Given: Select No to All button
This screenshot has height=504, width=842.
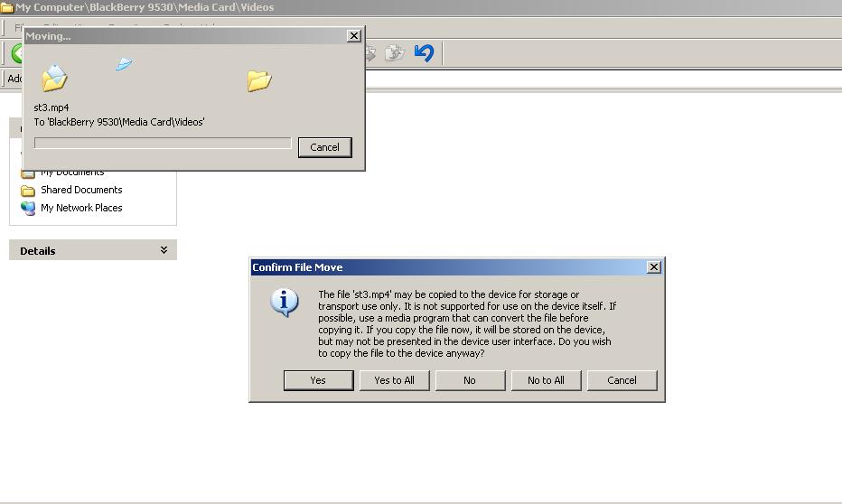Looking at the screenshot, I should point(546,380).
